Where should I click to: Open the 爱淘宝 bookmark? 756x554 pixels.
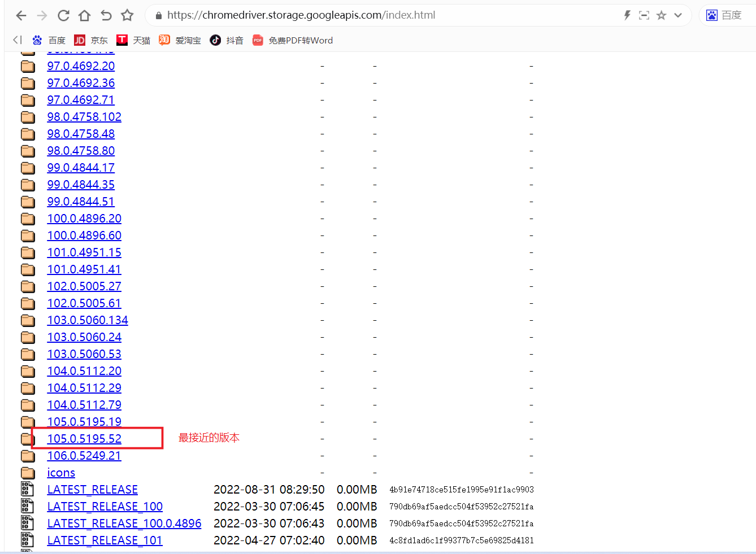[180, 40]
